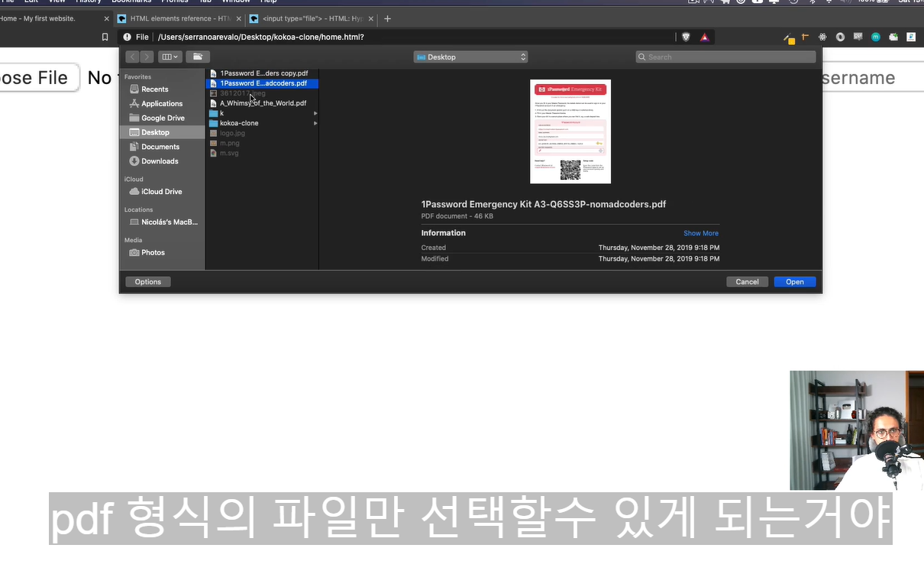The width and height of the screenshot is (924, 561).
Task: Close the HTML elements reference tab
Action: (237, 18)
